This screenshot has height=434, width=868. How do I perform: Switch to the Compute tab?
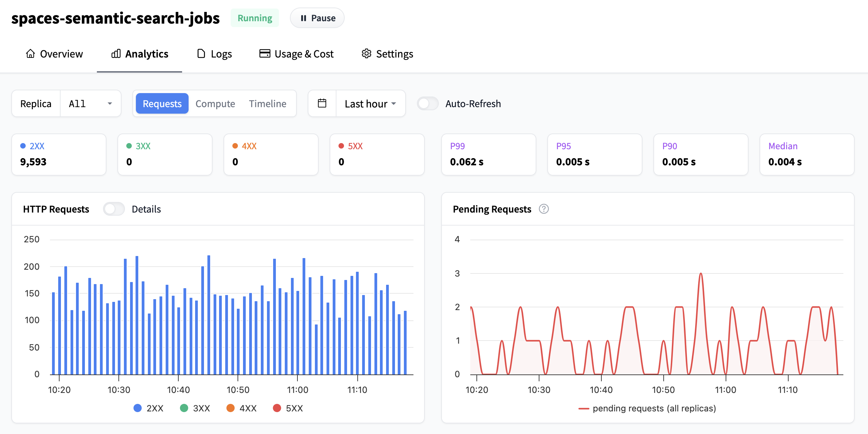point(215,103)
